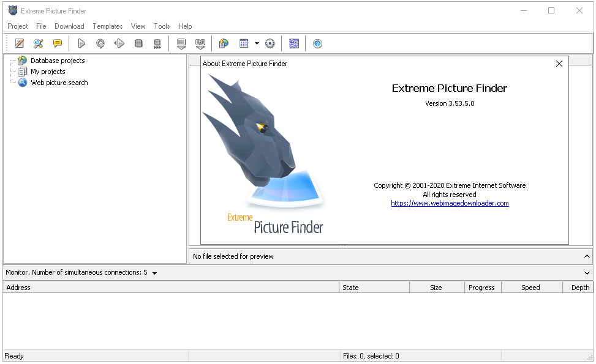This screenshot has width=596, height=364.
Task: Start downloading with the Play icon
Action: pos(81,43)
